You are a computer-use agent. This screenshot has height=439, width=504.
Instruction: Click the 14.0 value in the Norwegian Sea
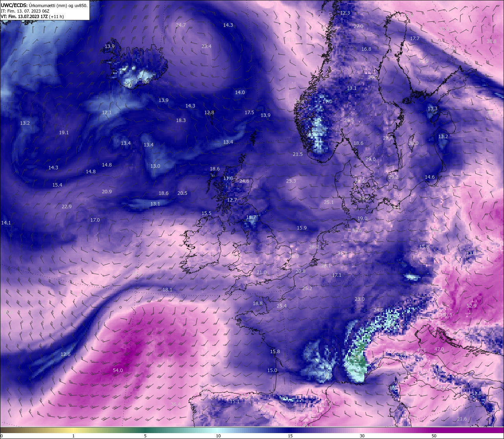tap(240, 93)
